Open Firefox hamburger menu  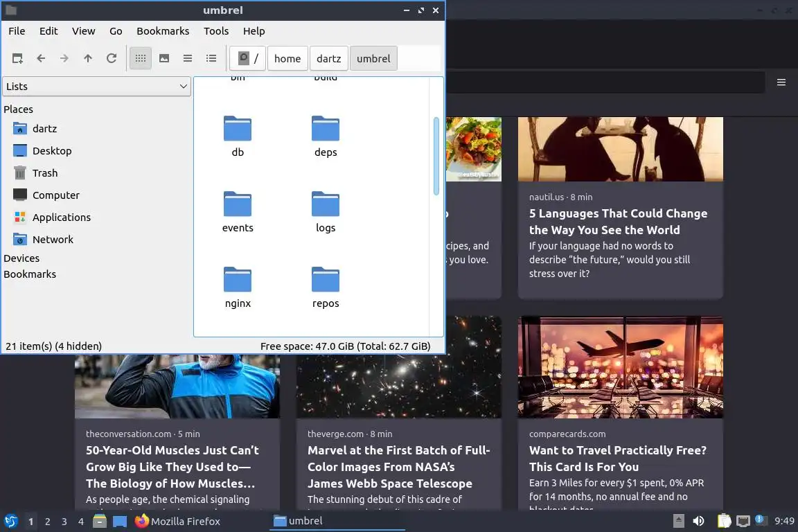click(x=781, y=82)
